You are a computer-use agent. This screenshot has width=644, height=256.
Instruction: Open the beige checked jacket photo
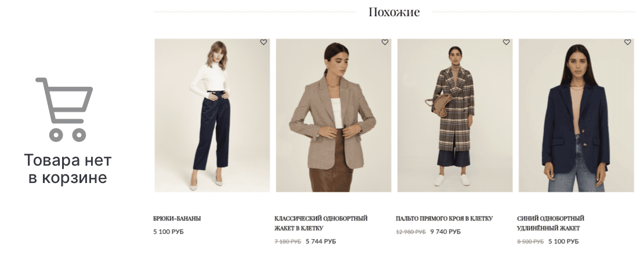(334, 115)
